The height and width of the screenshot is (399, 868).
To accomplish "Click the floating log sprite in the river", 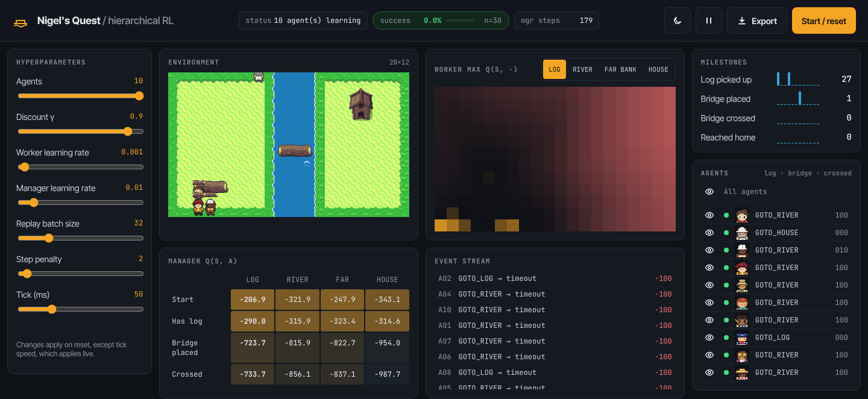I will pos(295,151).
